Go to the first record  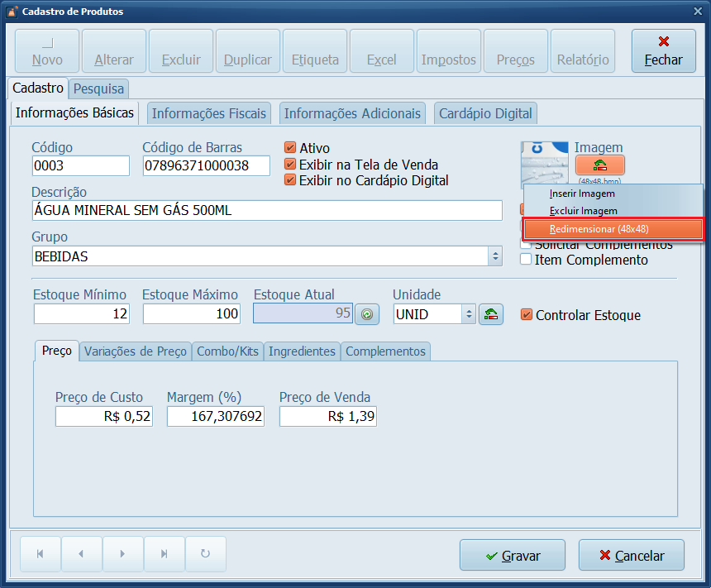click(x=41, y=554)
